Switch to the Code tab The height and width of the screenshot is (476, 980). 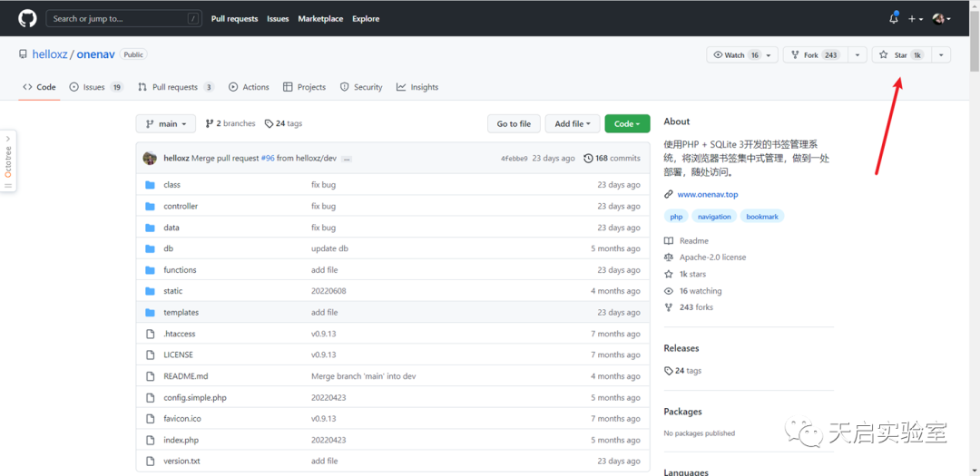[39, 87]
